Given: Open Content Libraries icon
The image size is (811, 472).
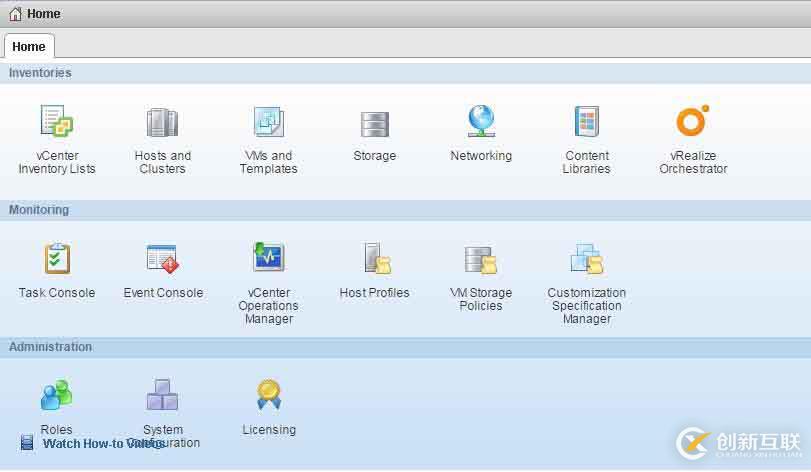Looking at the screenshot, I should [x=587, y=122].
